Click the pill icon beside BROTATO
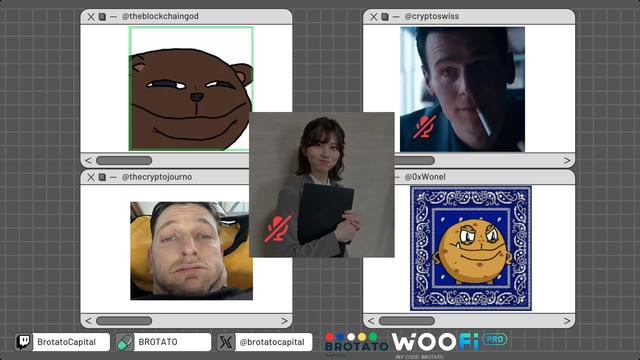 point(124,342)
